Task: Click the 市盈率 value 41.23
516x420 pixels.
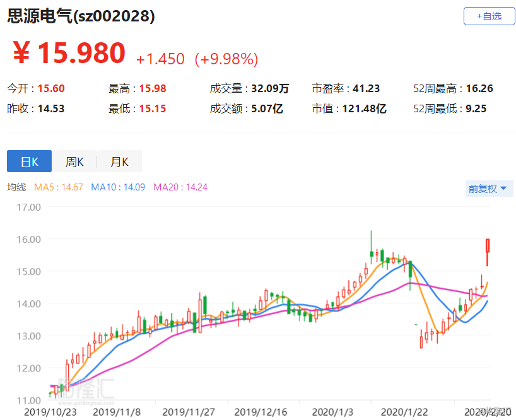Action: click(x=356, y=89)
